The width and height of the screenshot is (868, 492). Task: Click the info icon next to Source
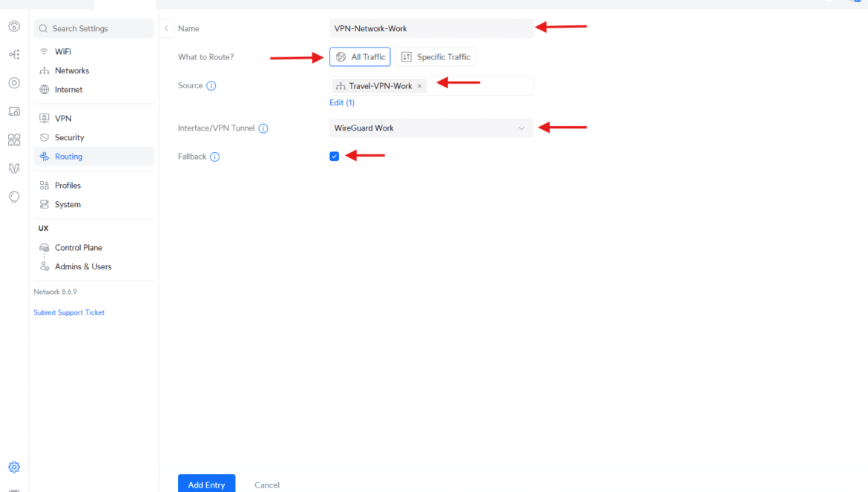coord(211,86)
